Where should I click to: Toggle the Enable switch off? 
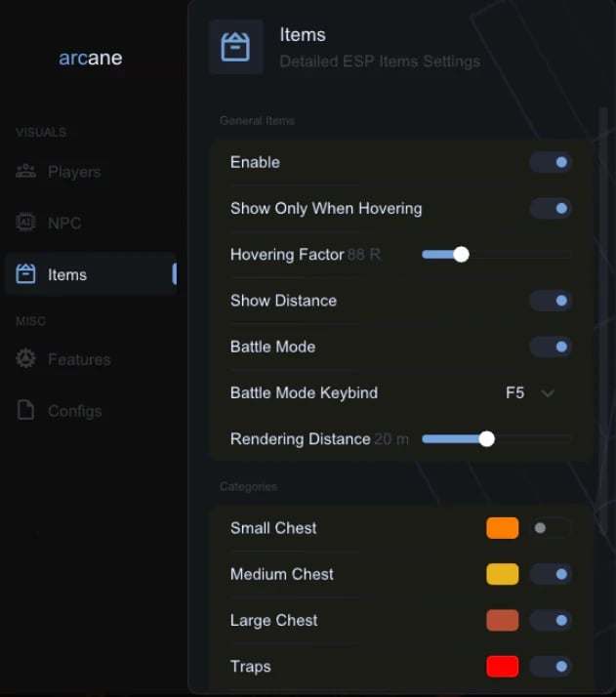coord(551,162)
